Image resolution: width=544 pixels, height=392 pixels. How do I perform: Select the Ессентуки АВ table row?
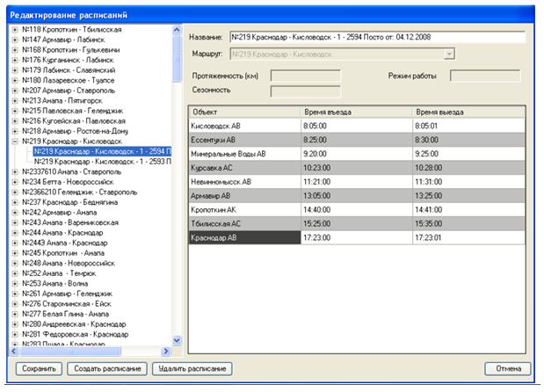click(x=357, y=140)
